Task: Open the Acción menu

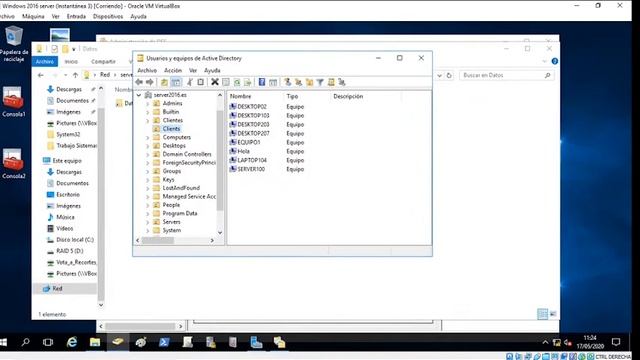Action: click(173, 70)
